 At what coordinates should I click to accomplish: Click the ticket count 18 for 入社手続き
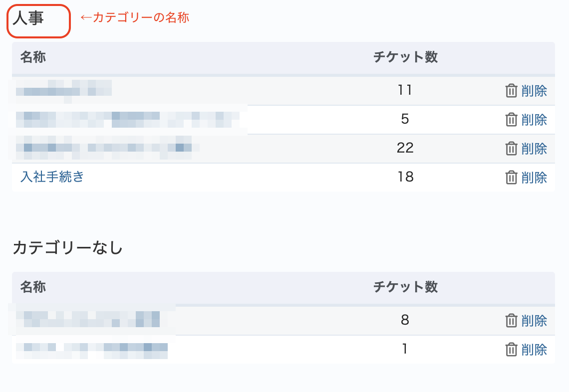click(x=405, y=177)
